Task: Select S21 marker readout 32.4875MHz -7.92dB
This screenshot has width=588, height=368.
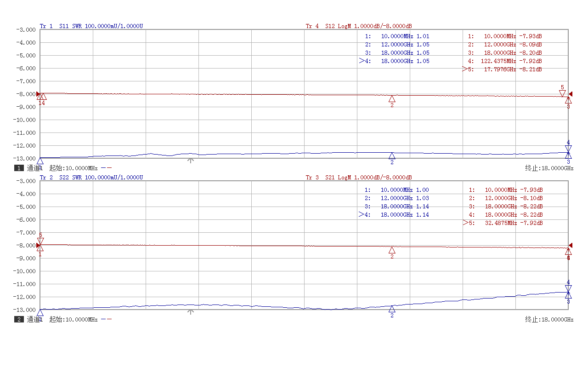Action: [x=505, y=223]
